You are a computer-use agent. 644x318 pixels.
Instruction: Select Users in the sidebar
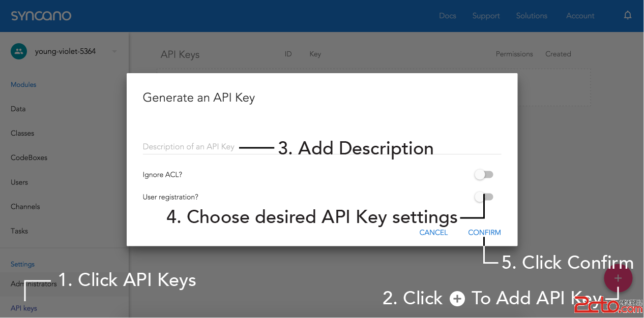pos(19,182)
